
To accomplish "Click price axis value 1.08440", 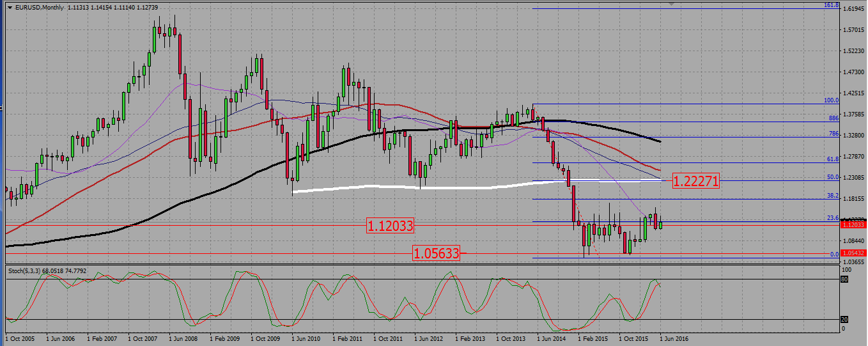I will [855, 241].
